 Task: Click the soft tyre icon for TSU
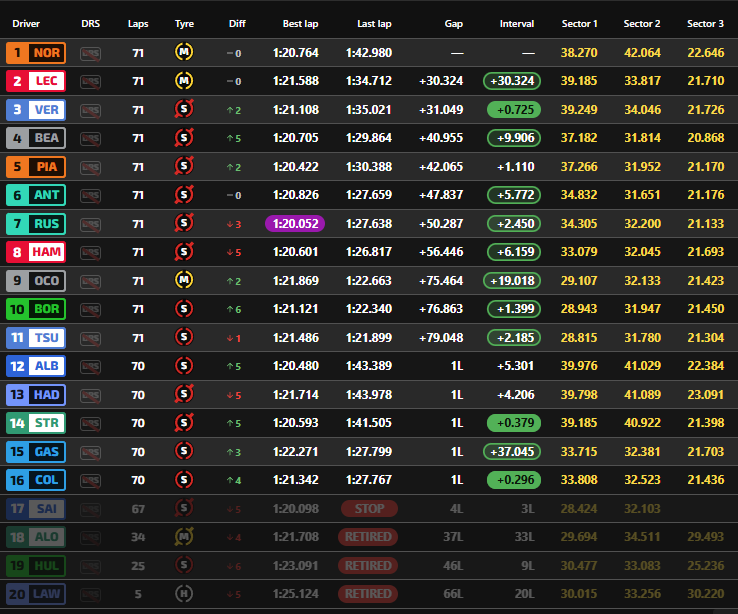point(184,338)
